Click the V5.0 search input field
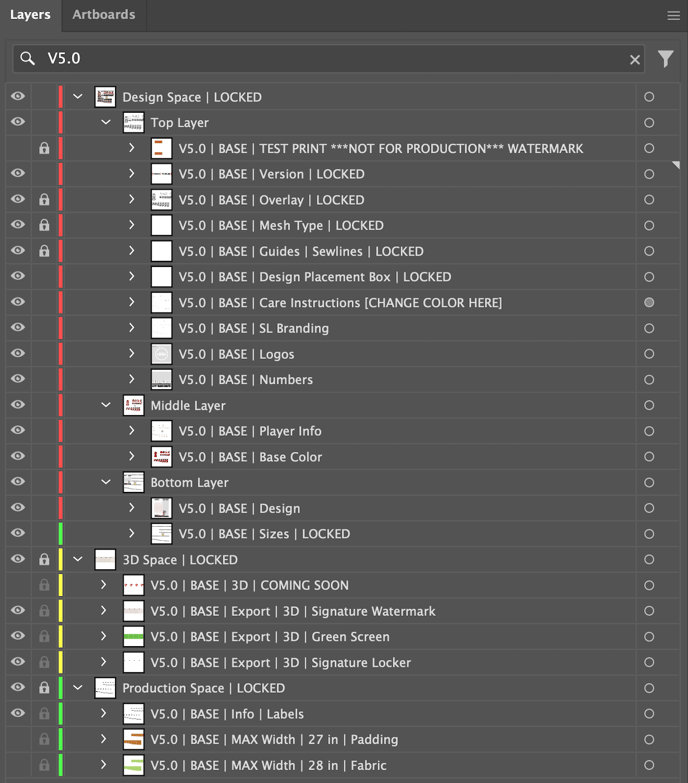 pyautogui.click(x=330, y=60)
